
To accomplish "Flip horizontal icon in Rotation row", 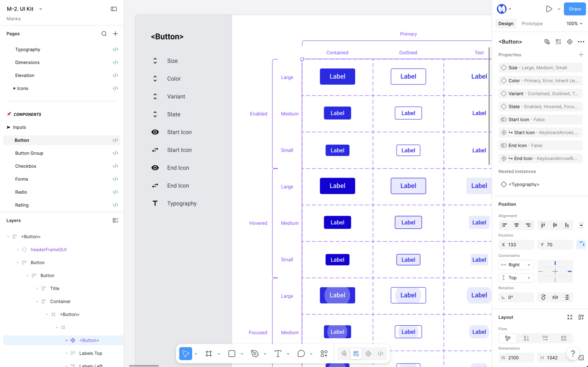I will tap(555, 297).
